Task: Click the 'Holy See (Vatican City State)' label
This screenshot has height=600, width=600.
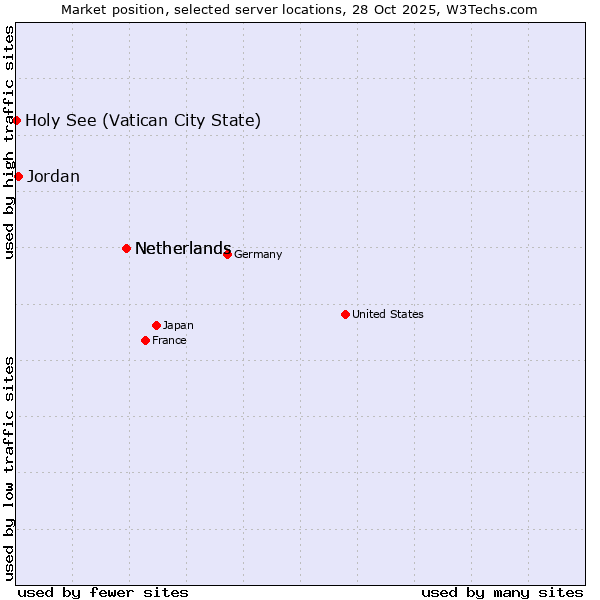Action: [143, 121]
